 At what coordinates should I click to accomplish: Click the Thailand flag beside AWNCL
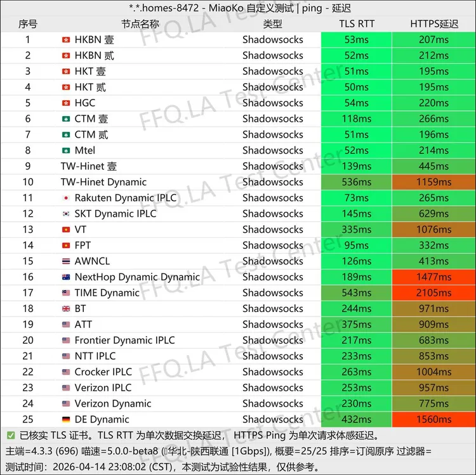66,261
